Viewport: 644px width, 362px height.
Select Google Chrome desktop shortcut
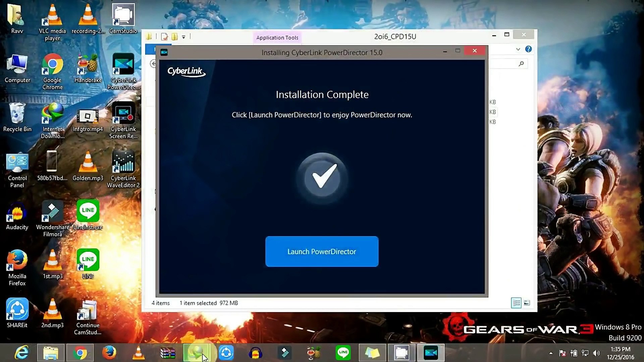(x=52, y=71)
